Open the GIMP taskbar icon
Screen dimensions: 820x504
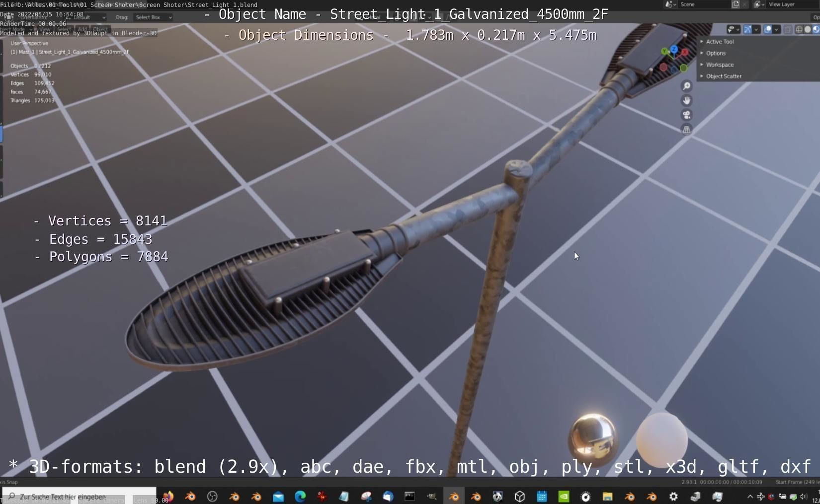click(432, 496)
